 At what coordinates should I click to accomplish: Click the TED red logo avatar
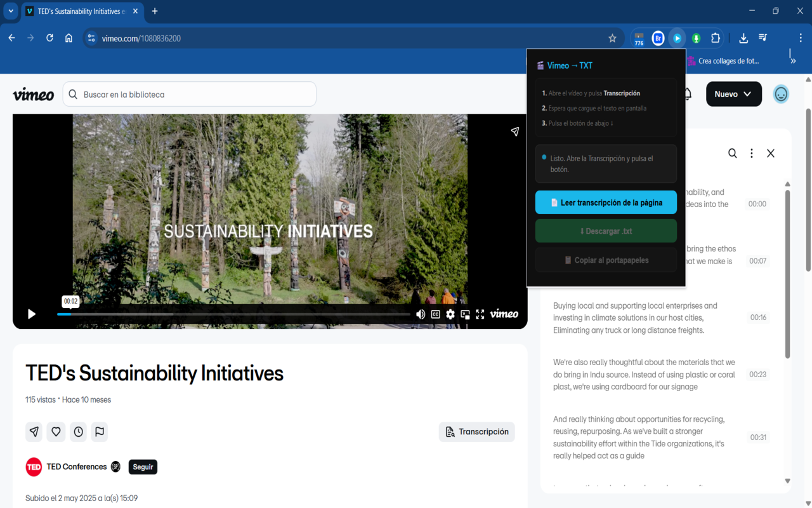coord(34,467)
